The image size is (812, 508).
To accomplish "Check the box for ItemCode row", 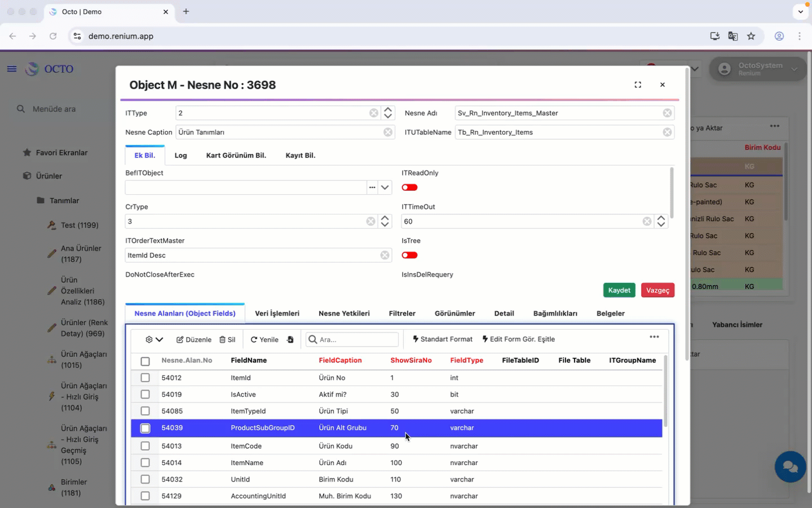I will point(145,446).
